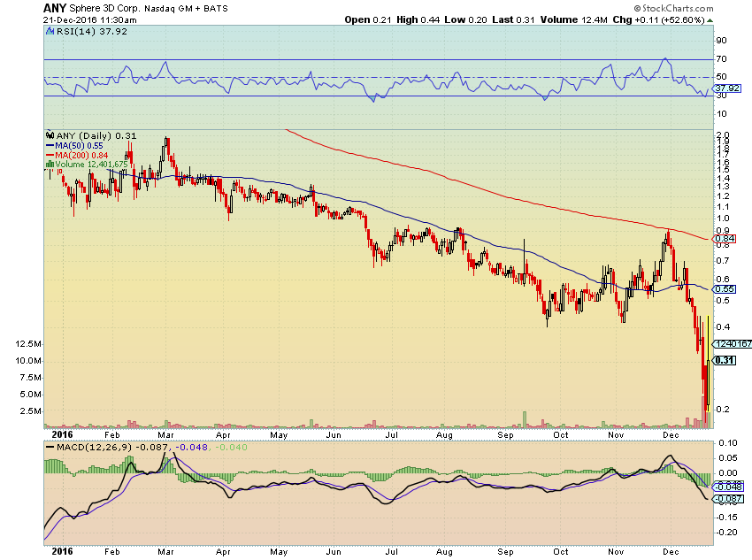Image resolution: width=752 pixels, height=560 pixels.
Task: Click the candlestick icon beside ANY (Daily)
Action: pyautogui.click(x=50, y=135)
